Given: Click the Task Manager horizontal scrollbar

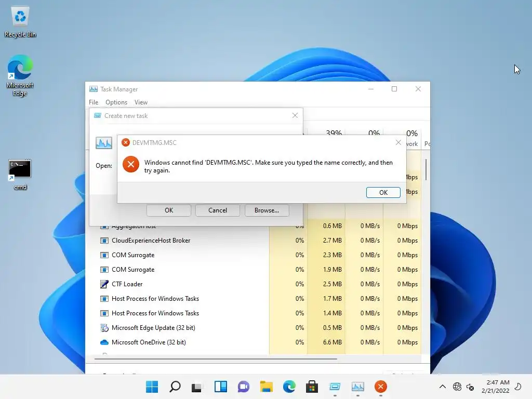Looking at the screenshot, I should tap(216, 358).
